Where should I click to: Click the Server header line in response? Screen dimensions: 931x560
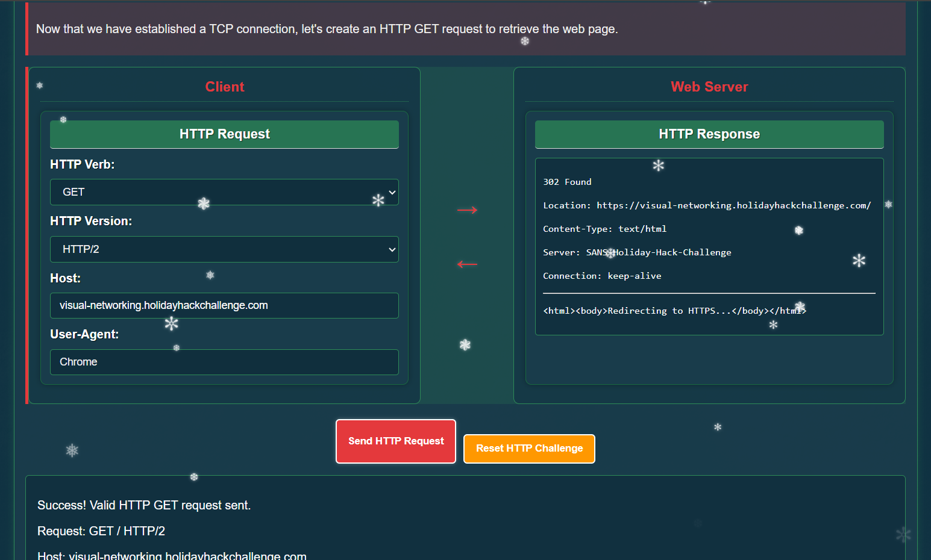click(x=637, y=252)
